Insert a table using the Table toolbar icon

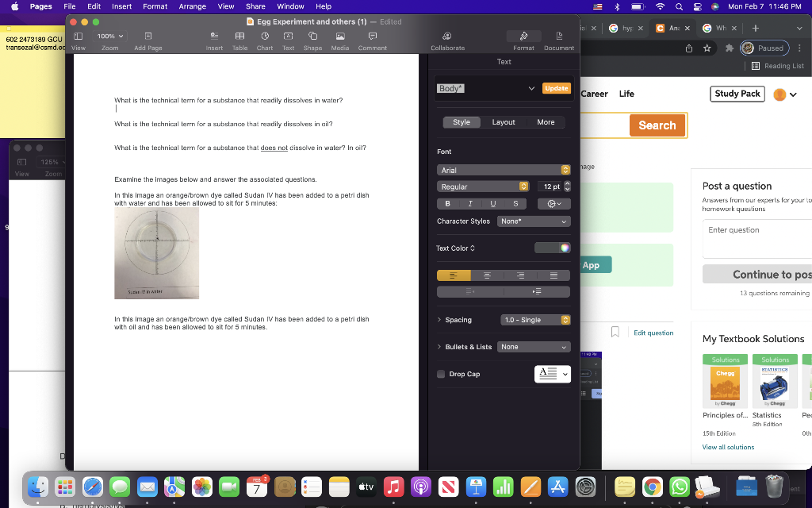click(x=239, y=37)
